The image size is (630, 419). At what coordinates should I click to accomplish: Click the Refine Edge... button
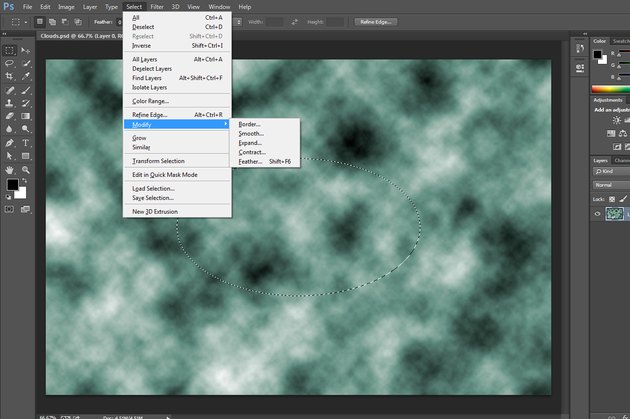point(376,22)
